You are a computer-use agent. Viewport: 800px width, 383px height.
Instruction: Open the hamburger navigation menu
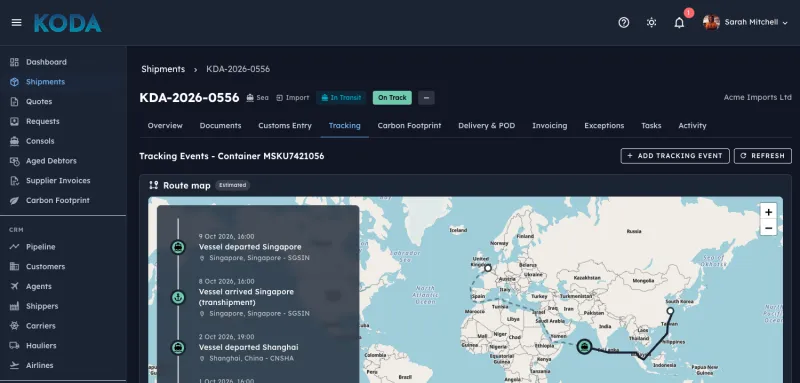(16, 22)
